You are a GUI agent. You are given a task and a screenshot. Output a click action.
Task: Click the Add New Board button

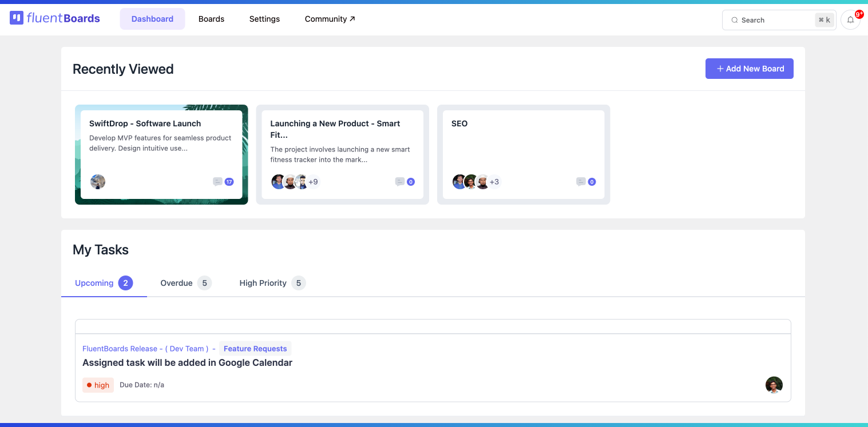750,69
